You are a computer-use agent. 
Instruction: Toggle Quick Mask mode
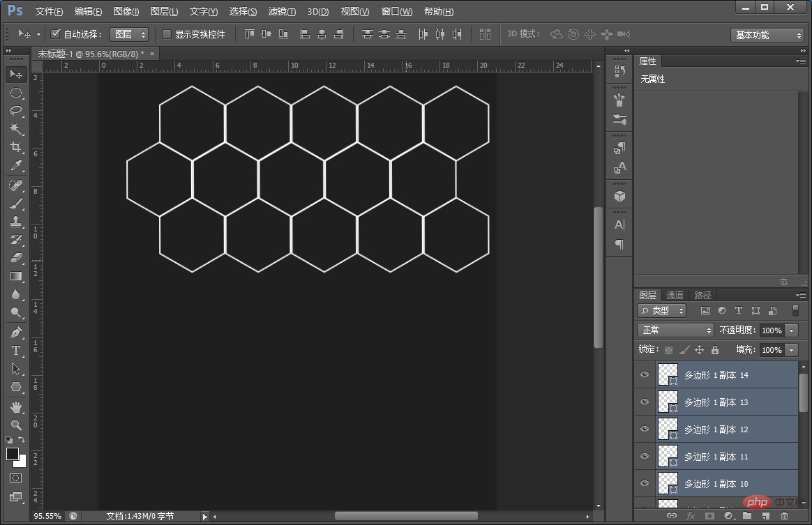(16, 478)
